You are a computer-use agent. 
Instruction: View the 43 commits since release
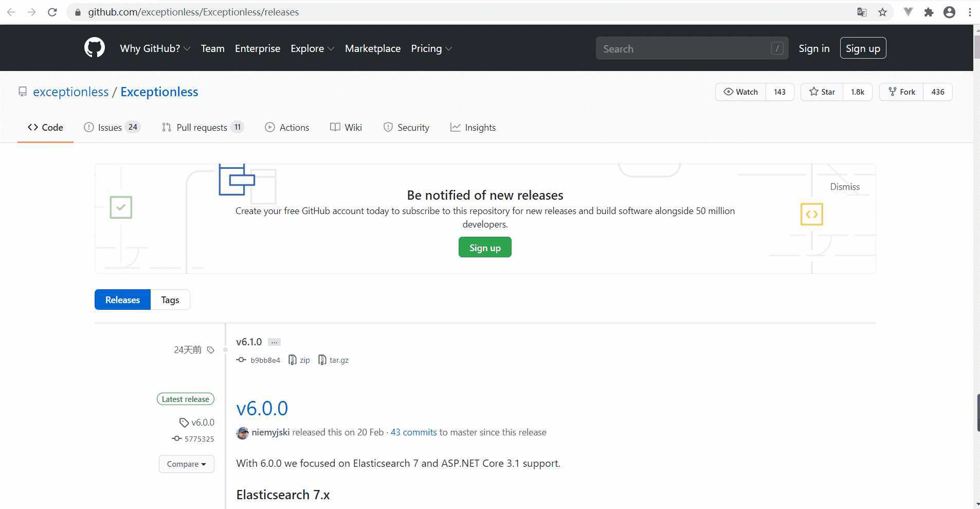[x=413, y=433]
